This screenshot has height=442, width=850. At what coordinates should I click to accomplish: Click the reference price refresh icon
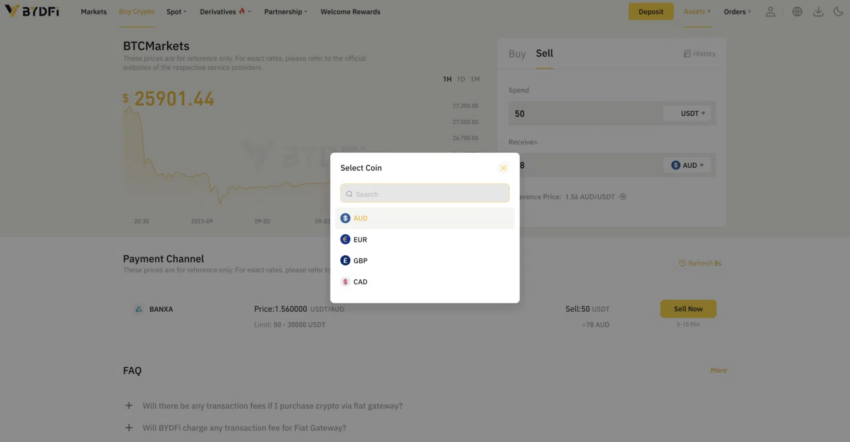[623, 197]
